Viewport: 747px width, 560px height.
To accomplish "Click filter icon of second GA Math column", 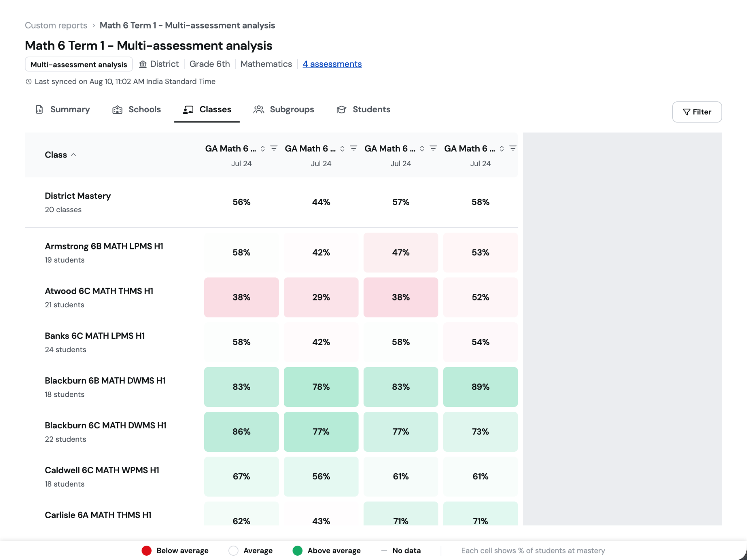I will (353, 148).
